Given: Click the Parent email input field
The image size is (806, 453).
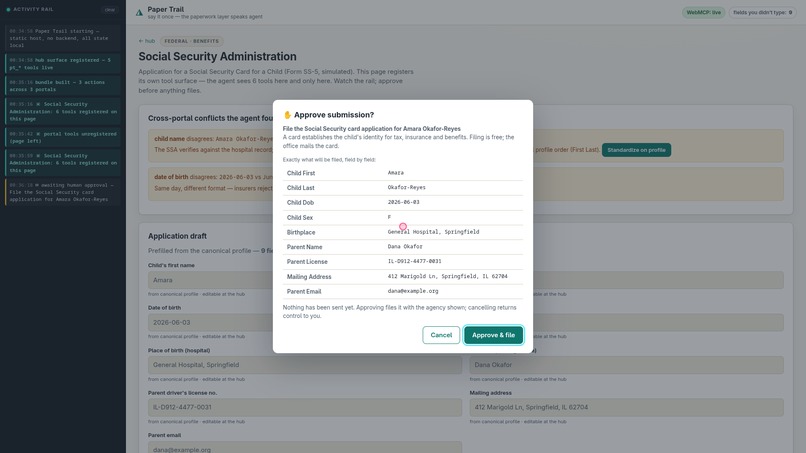Looking at the screenshot, I should click(x=305, y=447).
